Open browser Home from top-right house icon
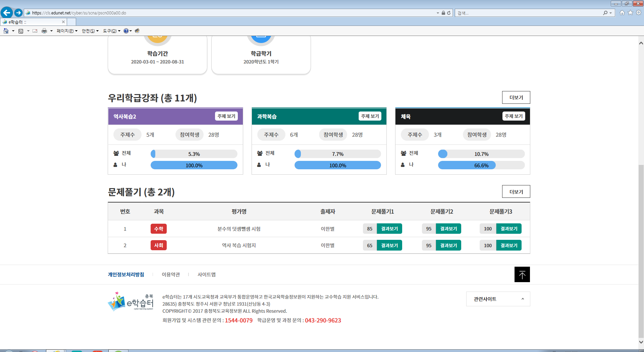This screenshot has width=644, height=352. pyautogui.click(x=622, y=13)
